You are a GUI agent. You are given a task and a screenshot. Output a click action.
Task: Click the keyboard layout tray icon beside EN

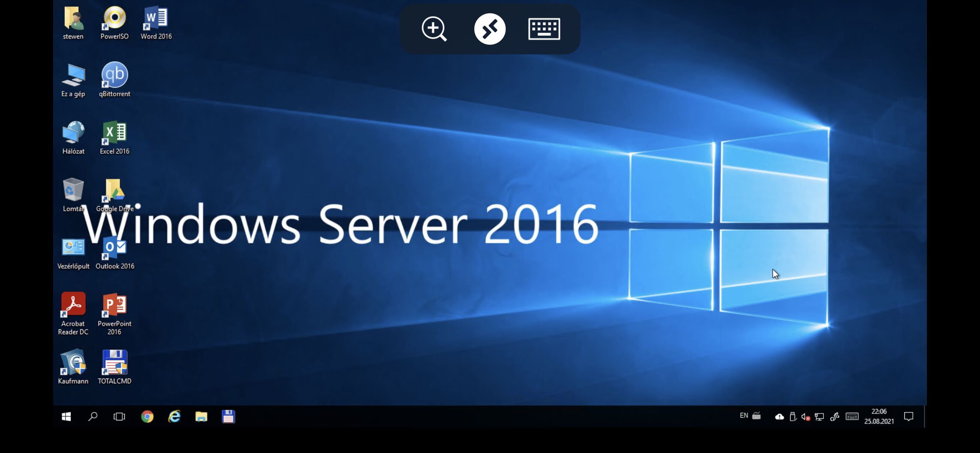pyautogui.click(x=756, y=416)
